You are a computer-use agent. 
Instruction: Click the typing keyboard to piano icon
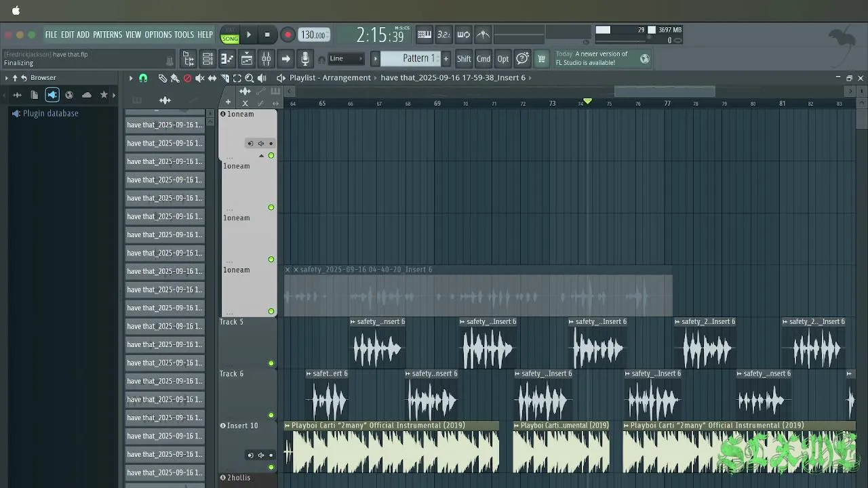pyautogui.click(x=425, y=35)
